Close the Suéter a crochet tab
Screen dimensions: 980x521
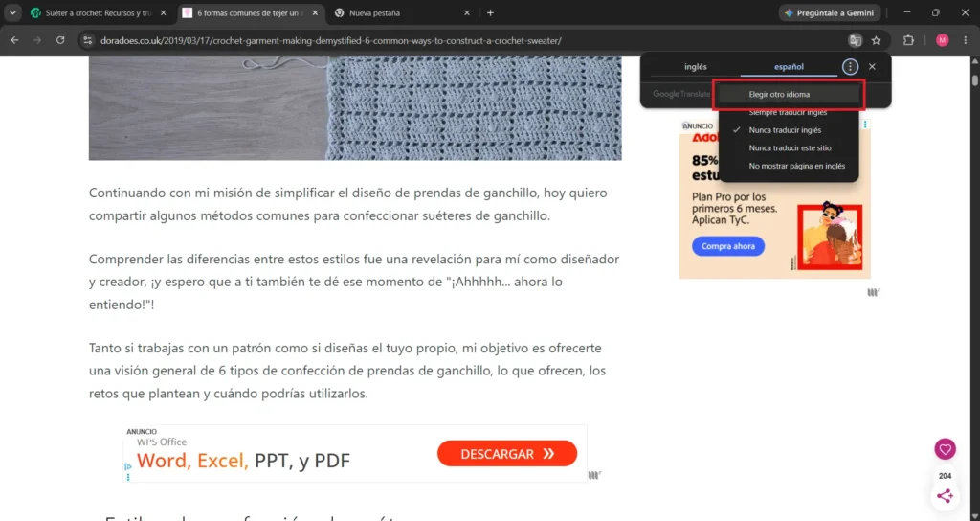tap(163, 12)
